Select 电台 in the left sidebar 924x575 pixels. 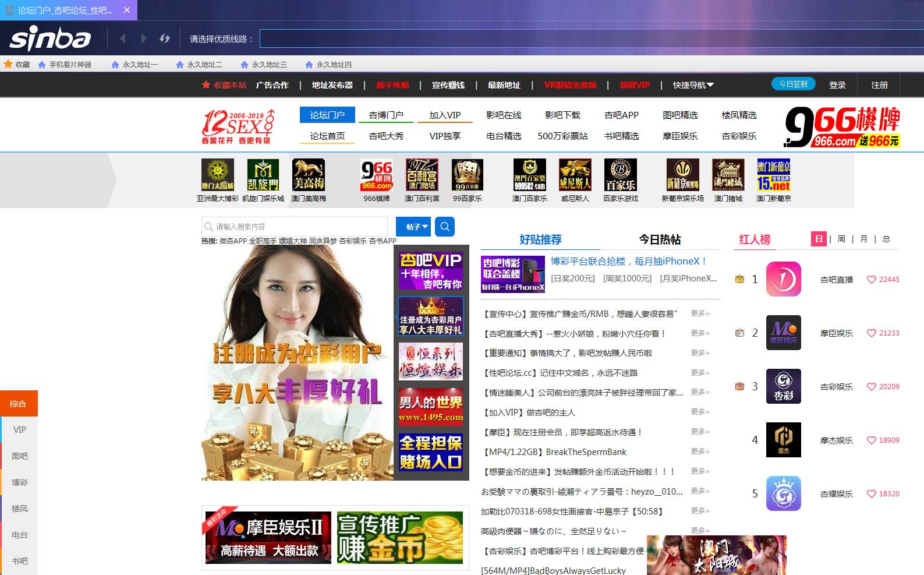pos(19,534)
